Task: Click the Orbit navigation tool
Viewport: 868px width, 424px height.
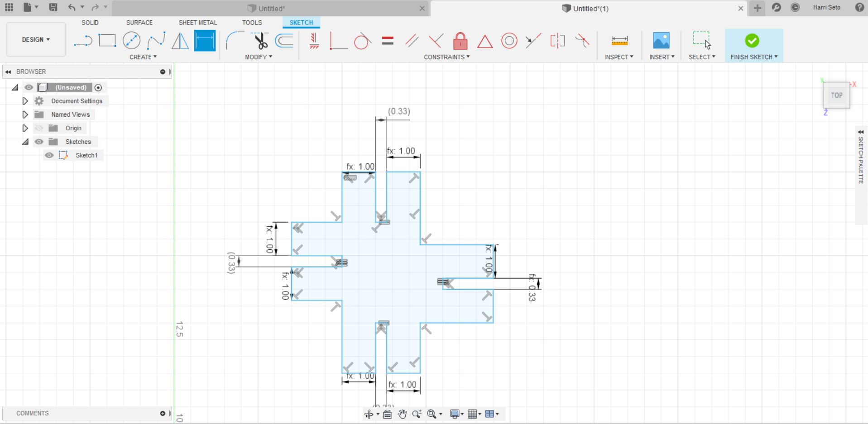Action: tap(369, 414)
